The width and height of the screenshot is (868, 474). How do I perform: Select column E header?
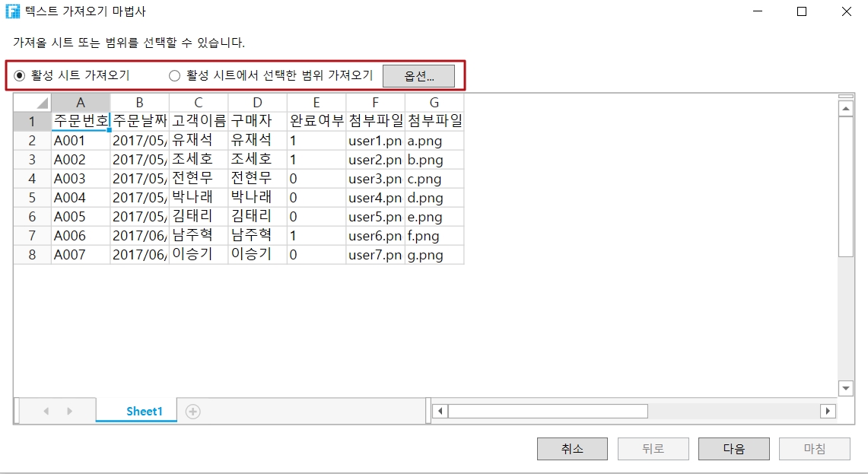[316, 103]
